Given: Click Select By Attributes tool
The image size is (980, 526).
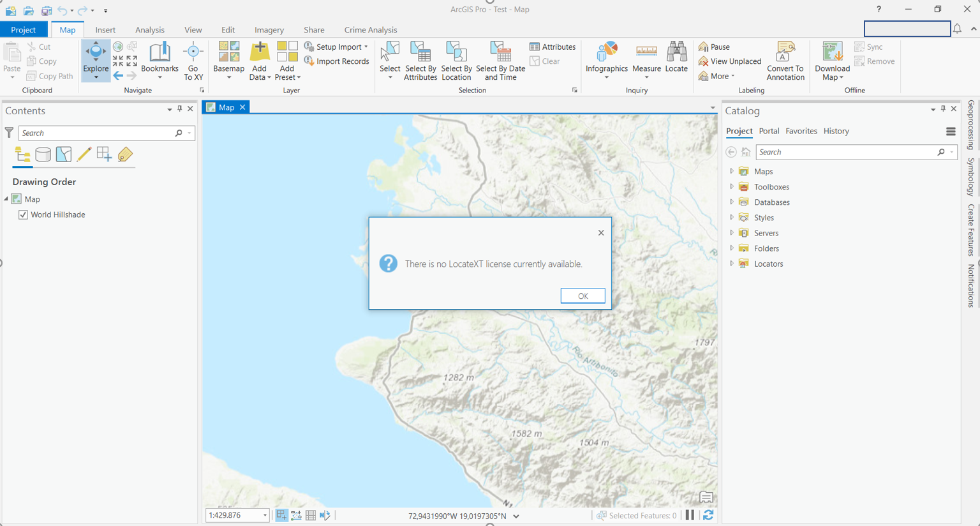Looking at the screenshot, I should coord(420,61).
